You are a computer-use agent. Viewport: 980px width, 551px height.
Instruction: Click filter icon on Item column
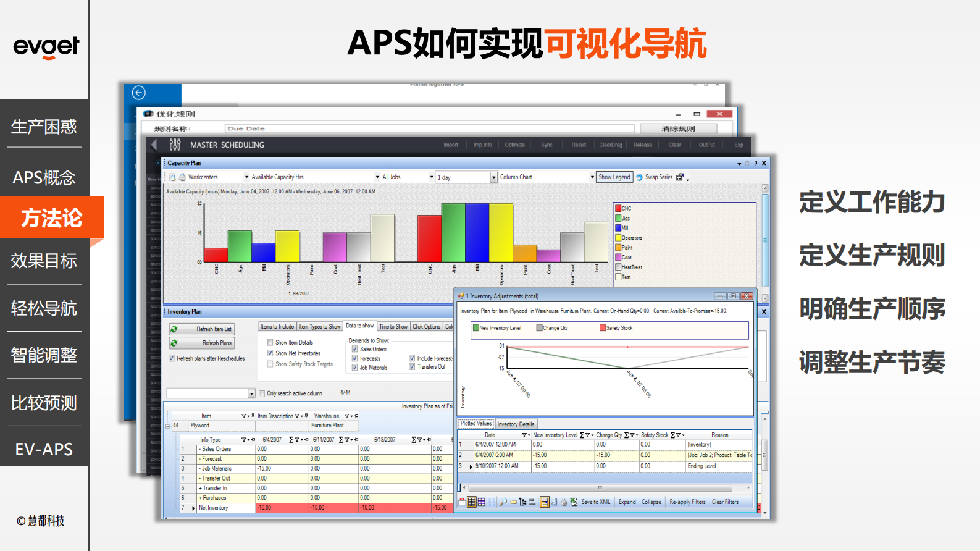[x=243, y=416]
